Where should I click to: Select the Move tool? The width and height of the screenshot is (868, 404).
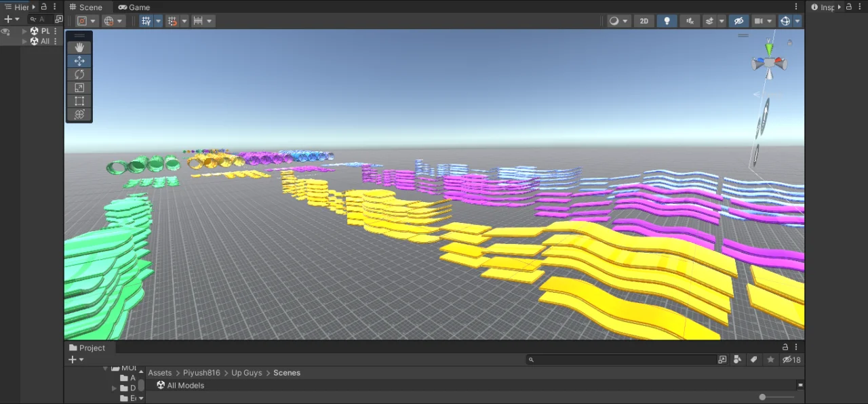click(79, 61)
